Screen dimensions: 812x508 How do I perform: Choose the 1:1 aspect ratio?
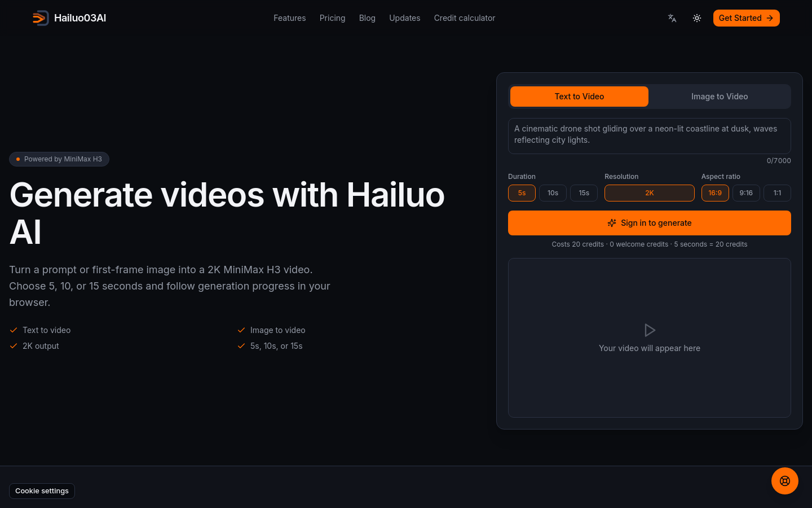click(777, 193)
